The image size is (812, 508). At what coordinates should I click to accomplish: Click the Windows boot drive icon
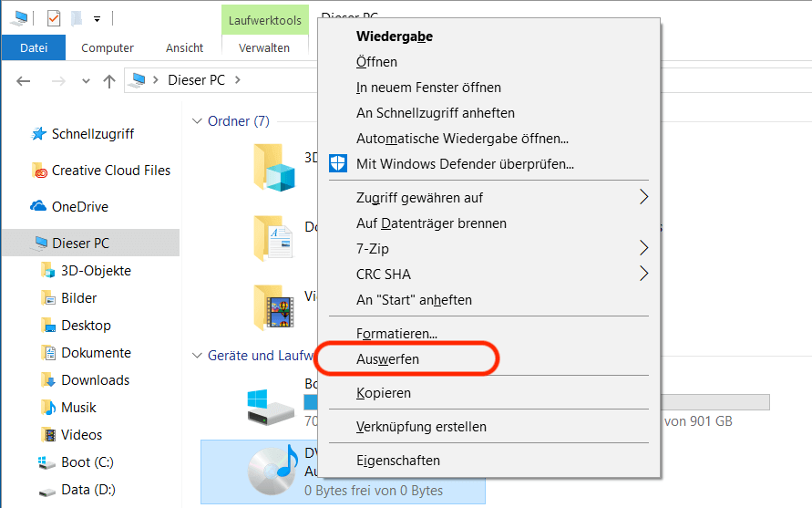coord(271,408)
